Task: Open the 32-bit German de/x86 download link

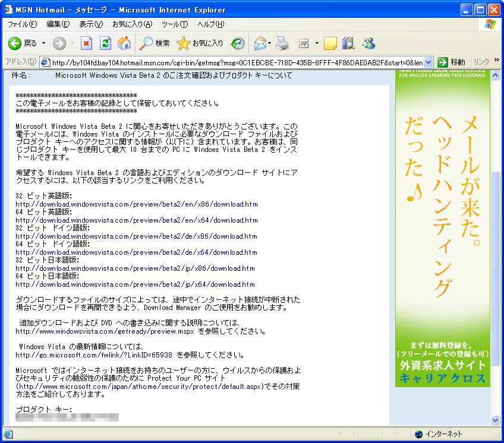Action: (x=136, y=236)
